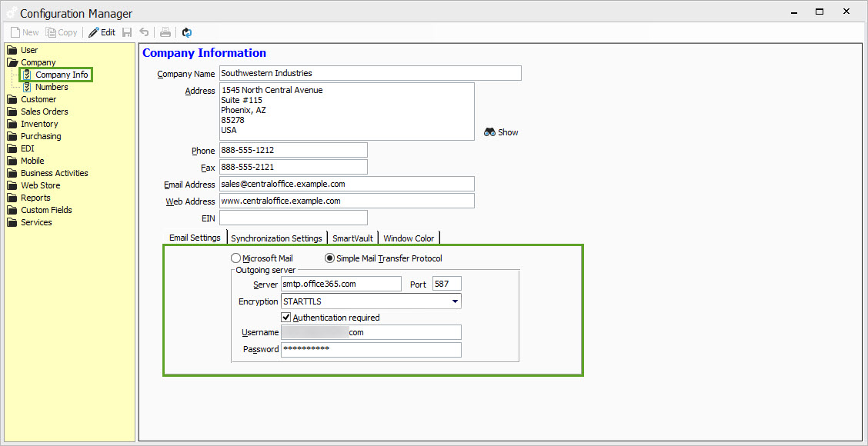Click the Company Name field
The height and width of the screenshot is (446, 868).
click(370, 73)
